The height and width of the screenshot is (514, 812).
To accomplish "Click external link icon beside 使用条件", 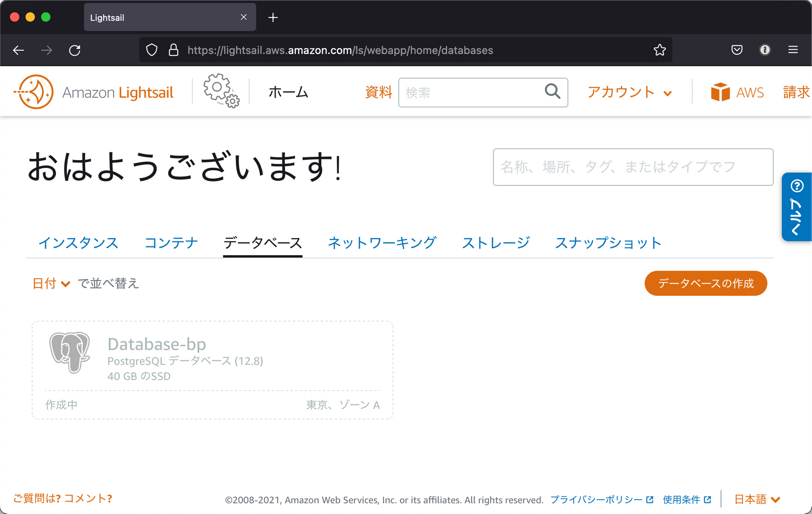I will point(708,500).
